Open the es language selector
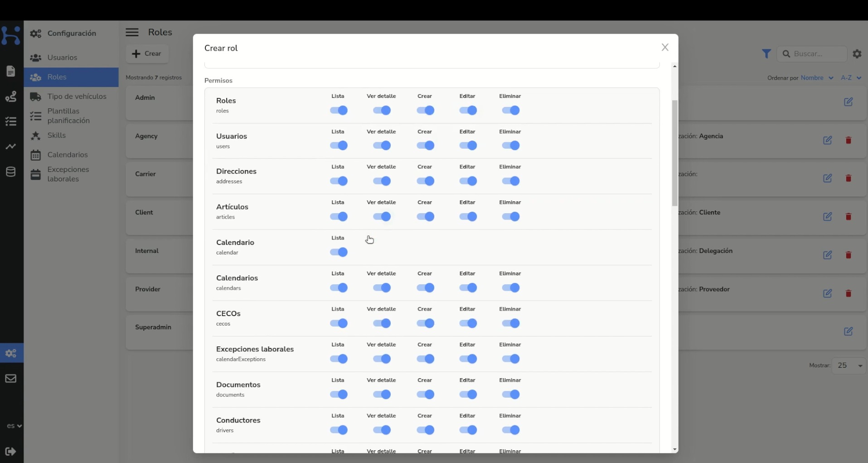The height and width of the screenshot is (463, 868). pos(14,426)
